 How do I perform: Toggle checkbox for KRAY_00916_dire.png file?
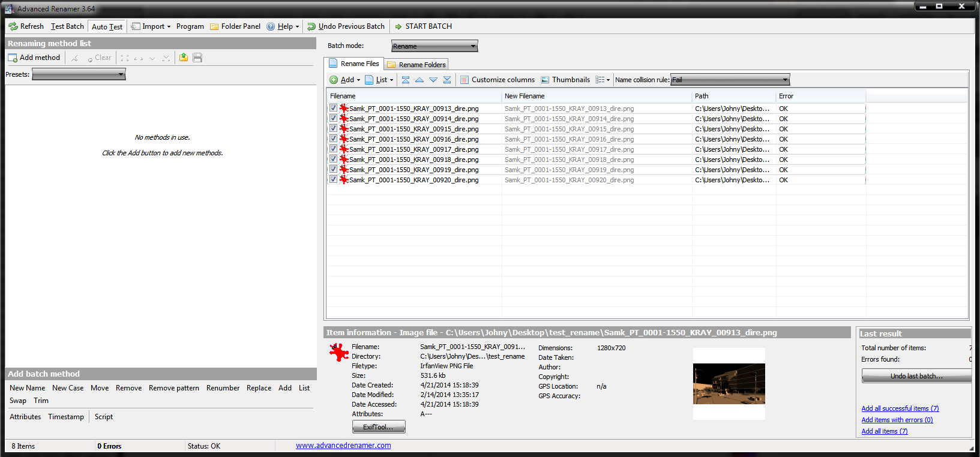[x=333, y=139]
